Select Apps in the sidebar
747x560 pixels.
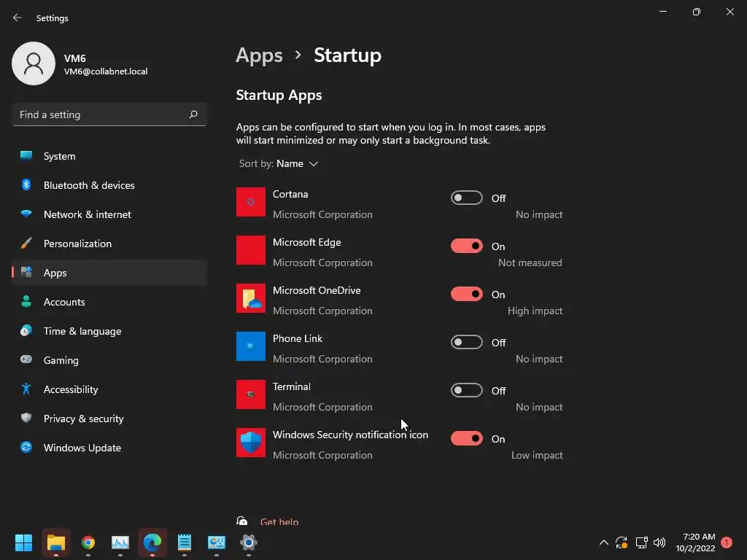point(109,273)
